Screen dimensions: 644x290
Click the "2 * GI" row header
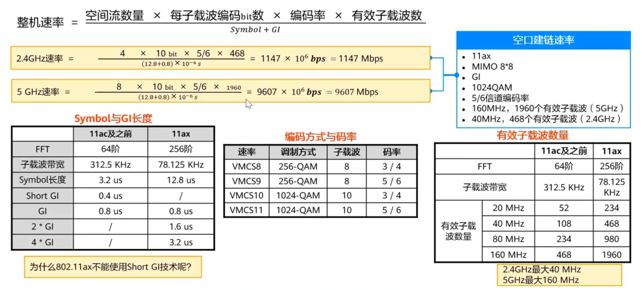(x=42, y=227)
